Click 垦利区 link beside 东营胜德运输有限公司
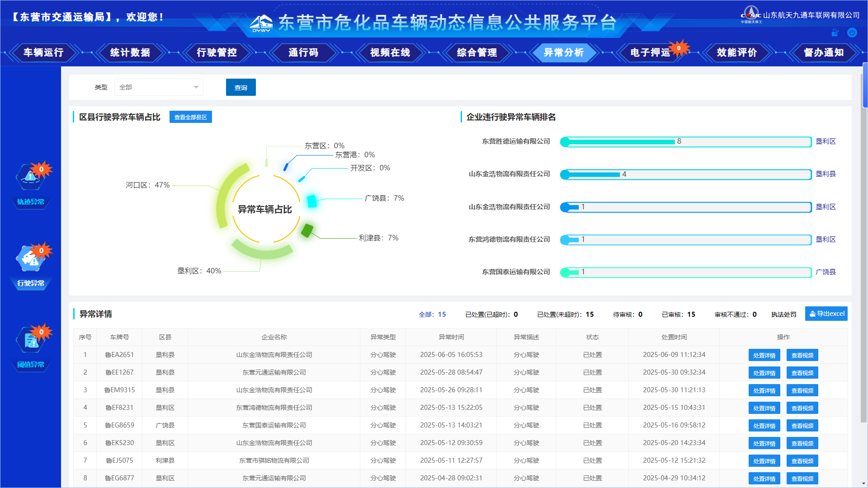Screen dimensions: 868x488 pyautogui.click(x=826, y=141)
